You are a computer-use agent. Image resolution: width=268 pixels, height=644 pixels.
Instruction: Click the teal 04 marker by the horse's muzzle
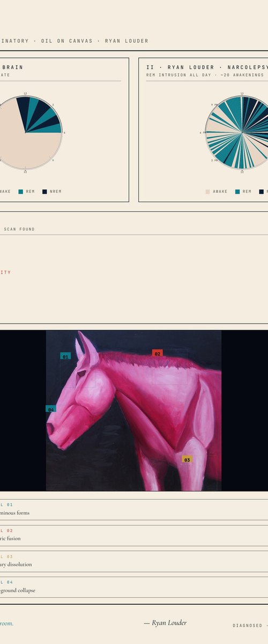point(50,409)
